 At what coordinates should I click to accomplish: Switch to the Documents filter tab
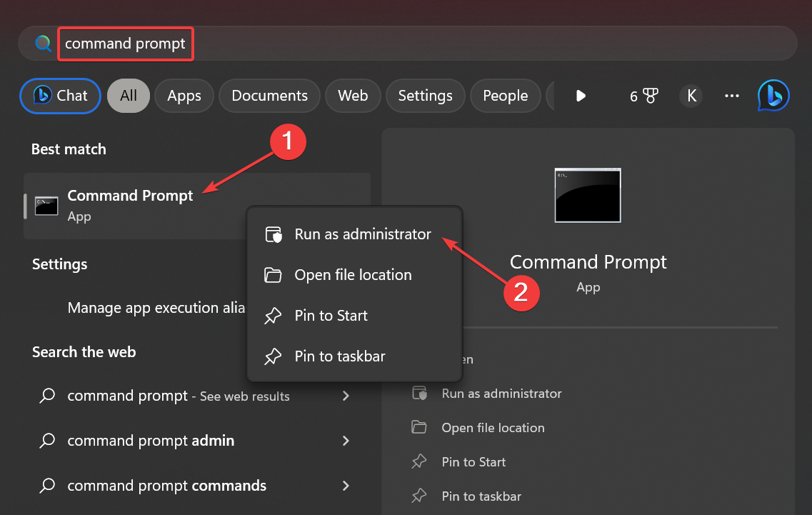coord(269,96)
